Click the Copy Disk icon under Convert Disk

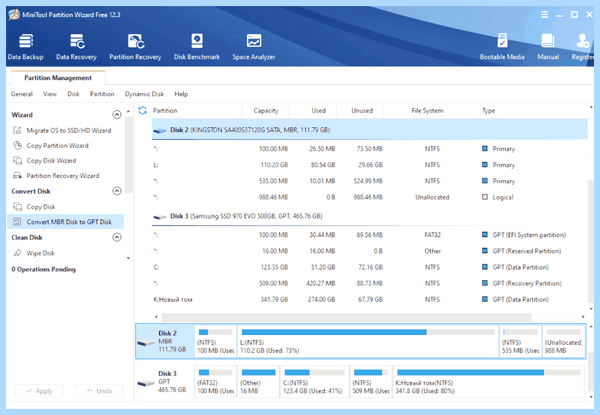tap(17, 207)
